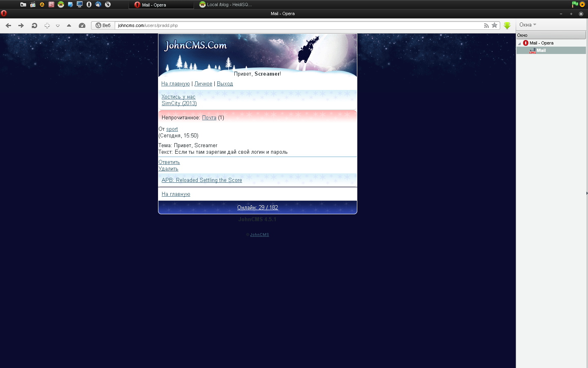Click the Удалить delete link

(x=168, y=169)
